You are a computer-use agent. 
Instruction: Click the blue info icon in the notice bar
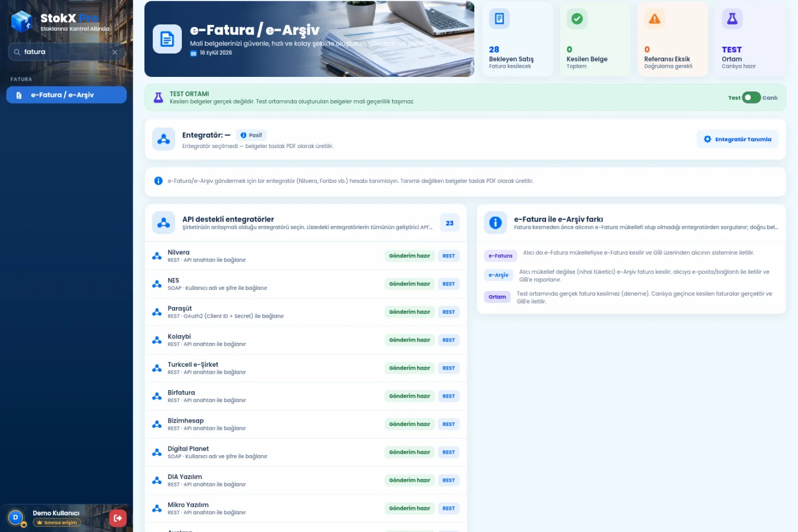(158, 181)
